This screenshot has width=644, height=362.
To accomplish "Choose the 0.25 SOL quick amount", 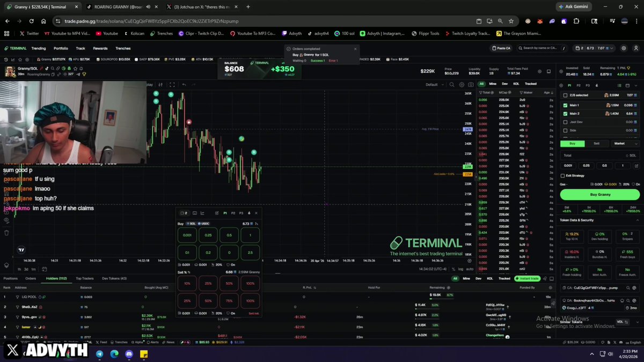I will click(587, 166).
